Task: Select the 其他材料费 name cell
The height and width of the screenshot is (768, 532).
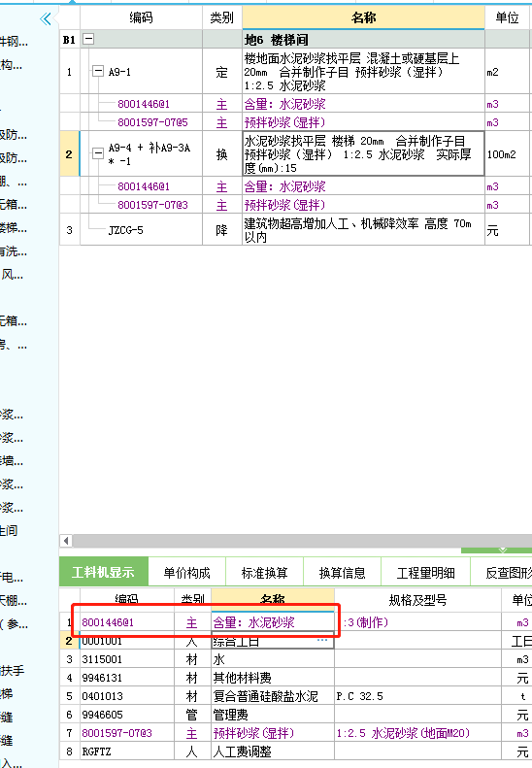Action: [x=273, y=678]
